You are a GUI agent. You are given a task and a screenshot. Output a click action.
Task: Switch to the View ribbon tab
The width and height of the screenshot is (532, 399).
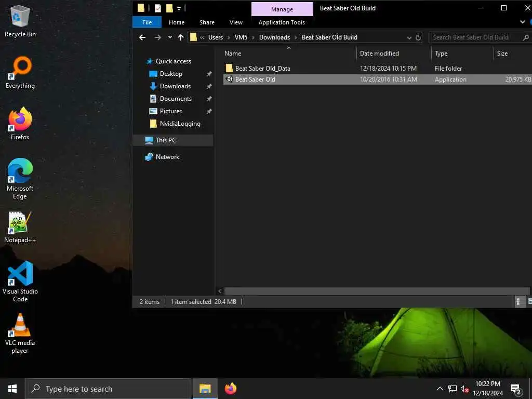tap(236, 22)
